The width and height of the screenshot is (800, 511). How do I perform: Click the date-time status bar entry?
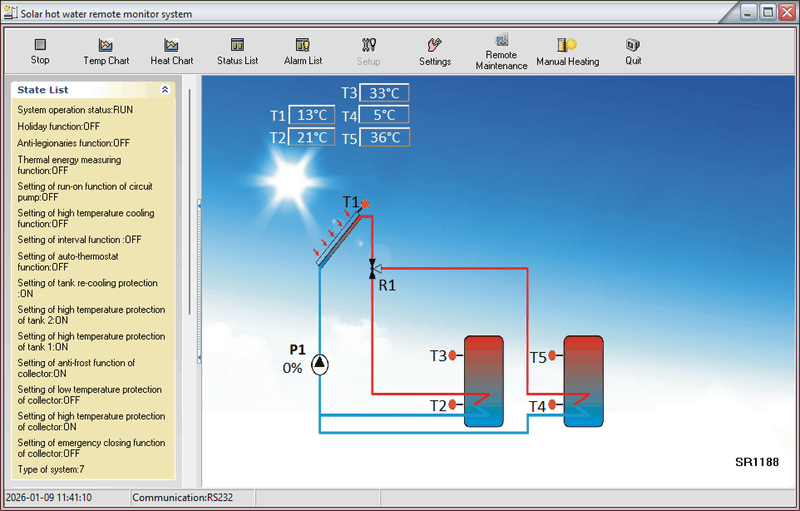pyautogui.click(x=49, y=497)
